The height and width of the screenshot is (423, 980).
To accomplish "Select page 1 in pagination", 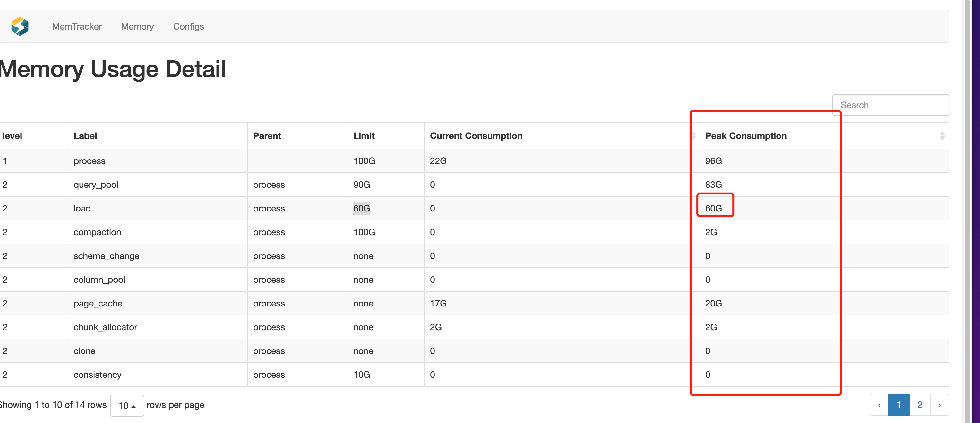I will point(898,405).
